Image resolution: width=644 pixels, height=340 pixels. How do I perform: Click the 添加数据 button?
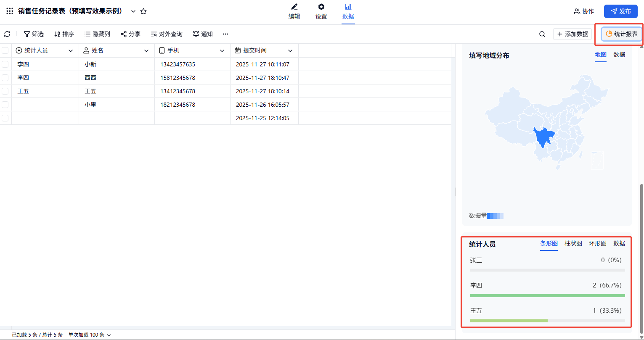(x=572, y=34)
